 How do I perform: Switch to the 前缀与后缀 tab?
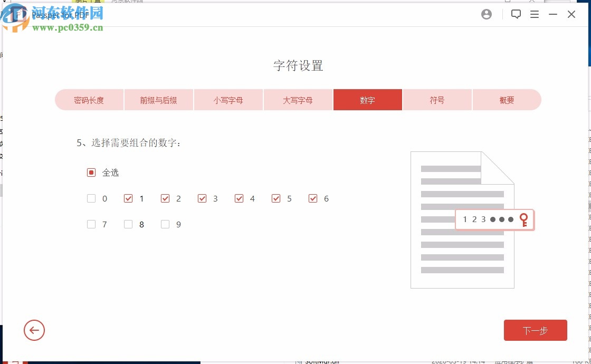coord(159,100)
